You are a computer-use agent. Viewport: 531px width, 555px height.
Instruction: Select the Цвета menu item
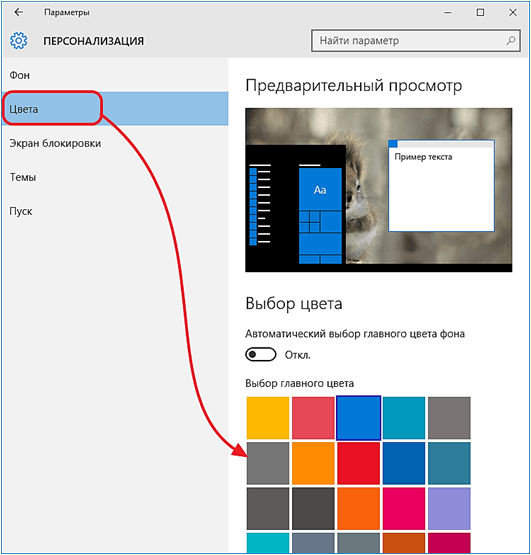(115, 109)
